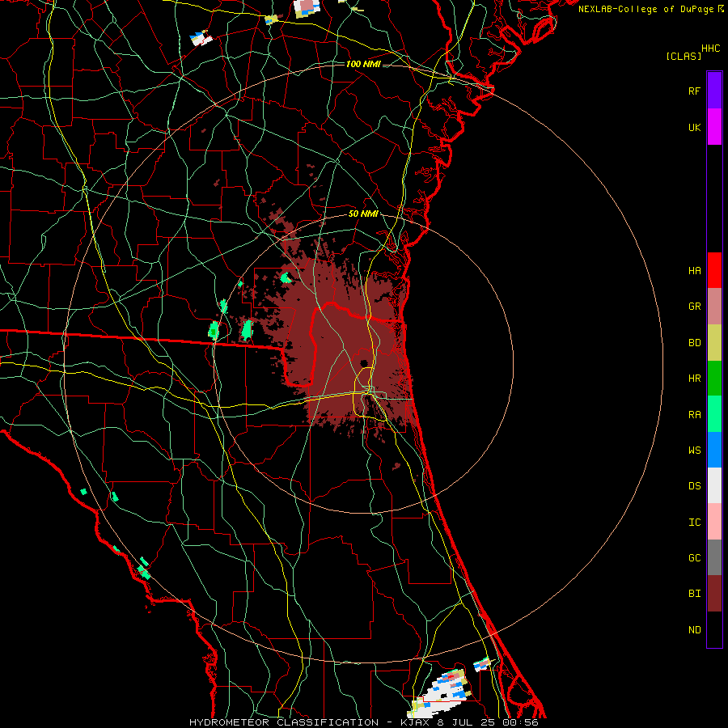Screen dimensions: 728x728
Task: Click the GR legend label
Action: tap(694, 307)
